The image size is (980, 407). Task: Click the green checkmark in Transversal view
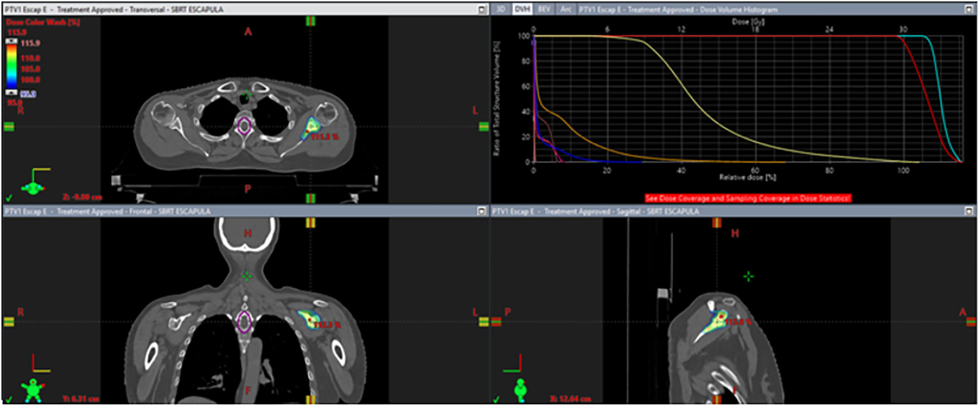9,198
